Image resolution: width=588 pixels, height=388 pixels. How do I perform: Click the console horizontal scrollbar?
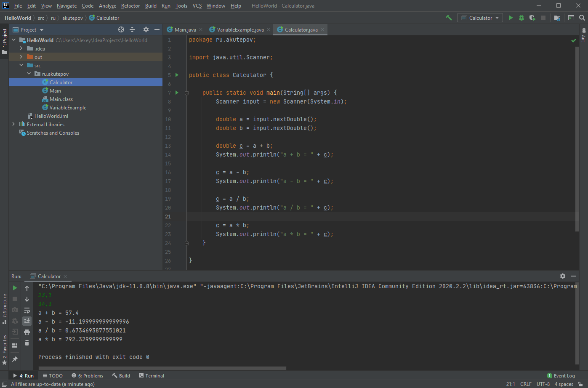point(162,368)
